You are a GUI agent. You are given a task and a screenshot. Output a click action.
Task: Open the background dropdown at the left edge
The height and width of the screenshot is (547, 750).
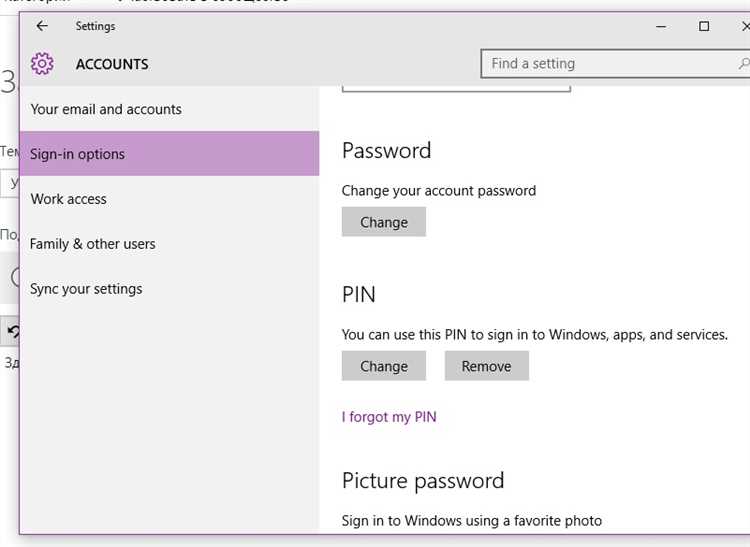point(9,182)
